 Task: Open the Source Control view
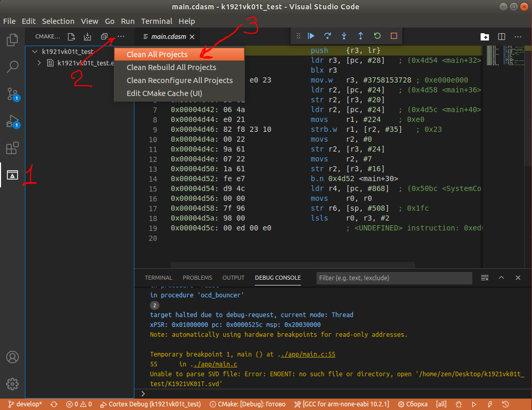click(x=13, y=94)
